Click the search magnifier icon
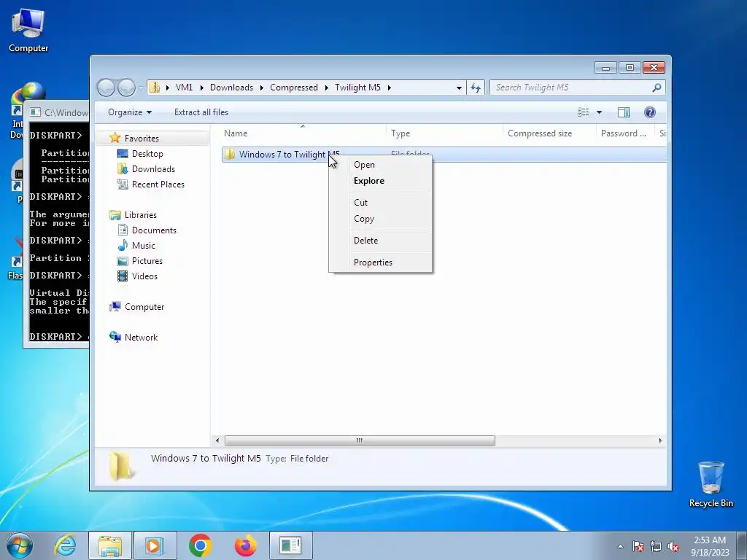 [657, 87]
